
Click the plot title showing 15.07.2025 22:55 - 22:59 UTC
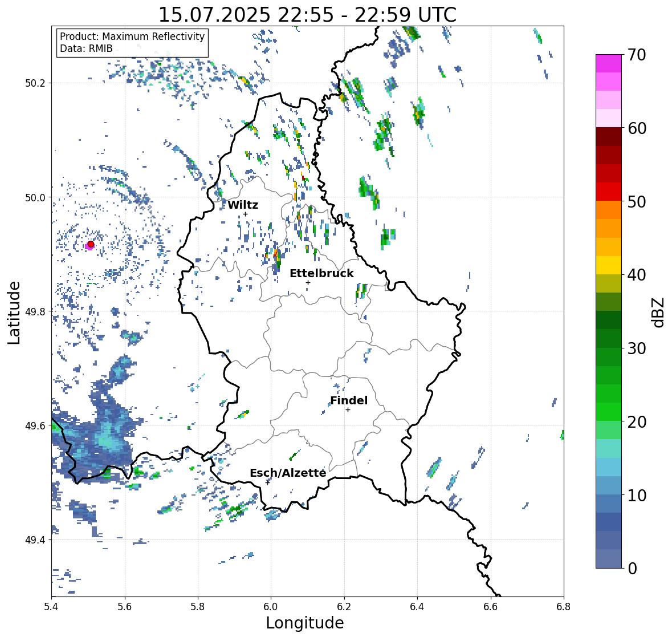tap(307, 15)
